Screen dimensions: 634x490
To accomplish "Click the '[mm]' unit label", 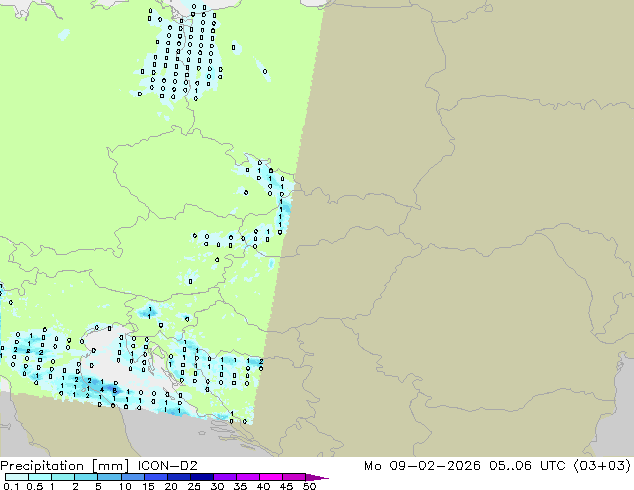I will pyautogui.click(x=111, y=466).
